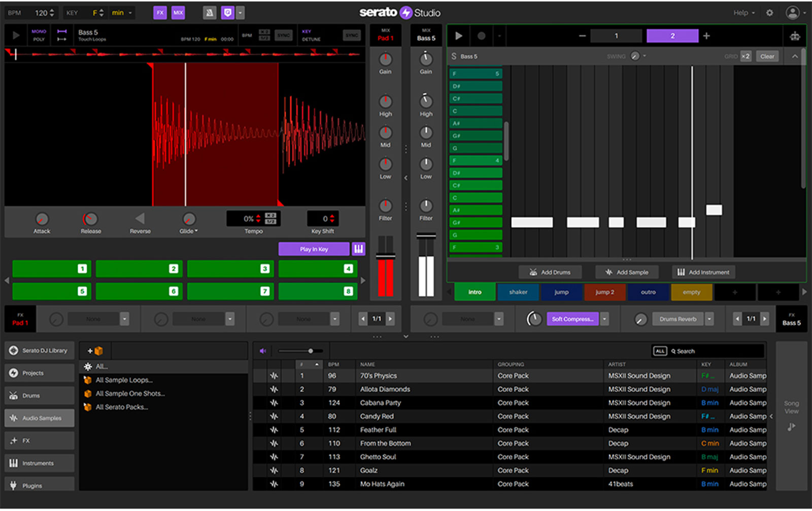The image size is (812, 511).
Task: Click the add crate plus icon
Action: pos(95,351)
